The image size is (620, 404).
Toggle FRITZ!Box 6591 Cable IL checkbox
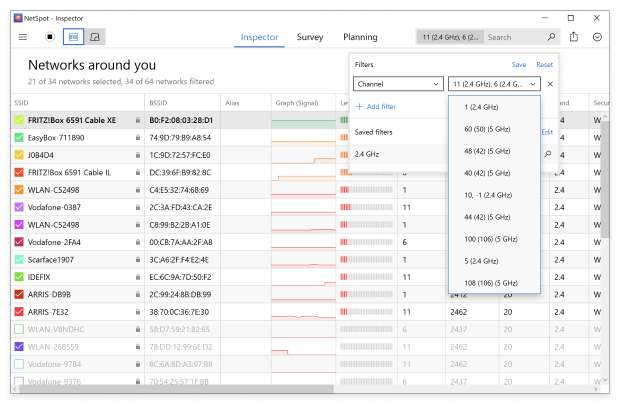coord(19,172)
